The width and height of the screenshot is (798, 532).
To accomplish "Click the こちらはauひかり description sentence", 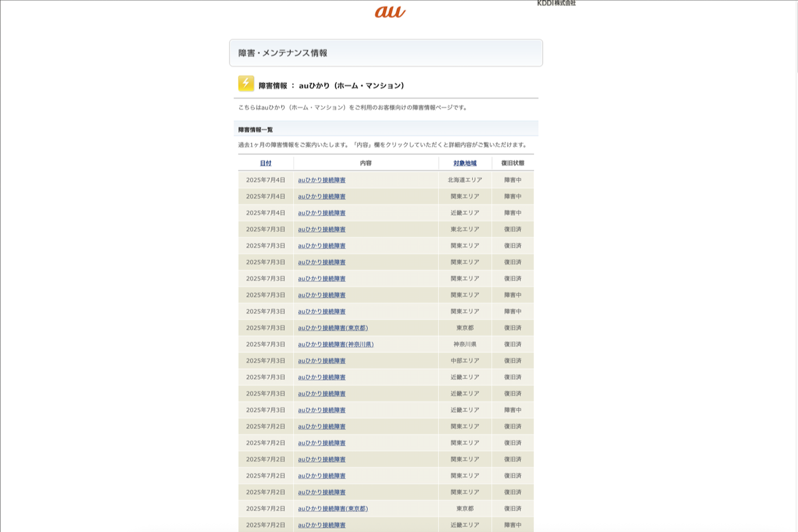I will point(353,107).
